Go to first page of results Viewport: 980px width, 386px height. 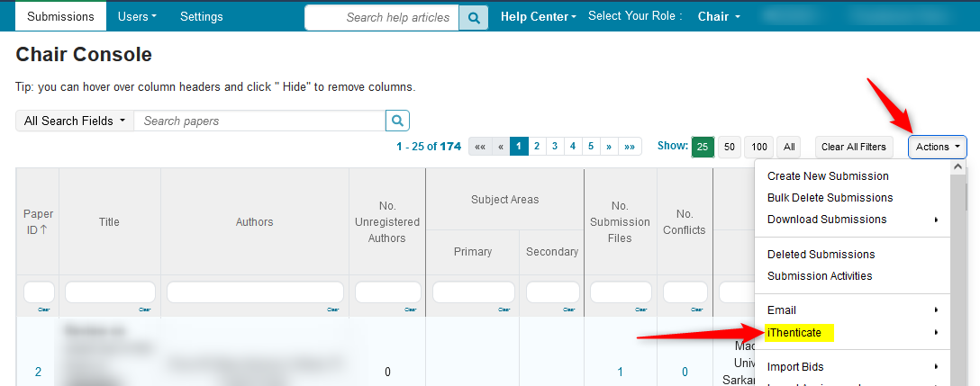pyautogui.click(x=480, y=147)
